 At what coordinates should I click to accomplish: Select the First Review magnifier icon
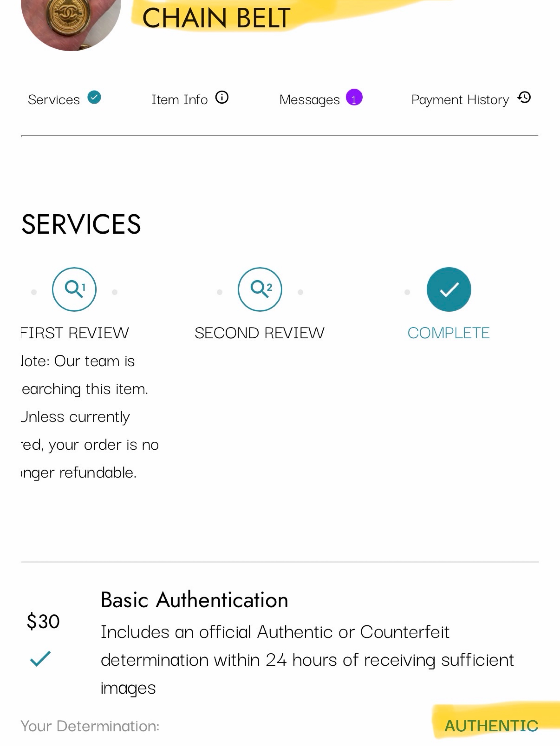74,289
